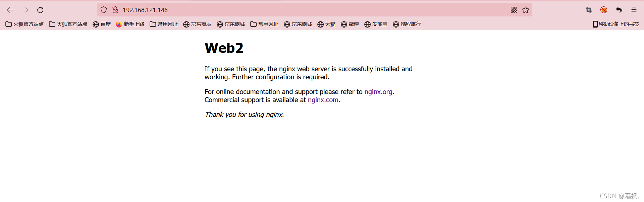Open the 新手上路 bookmark
The image size is (644, 202).
coord(130,24)
